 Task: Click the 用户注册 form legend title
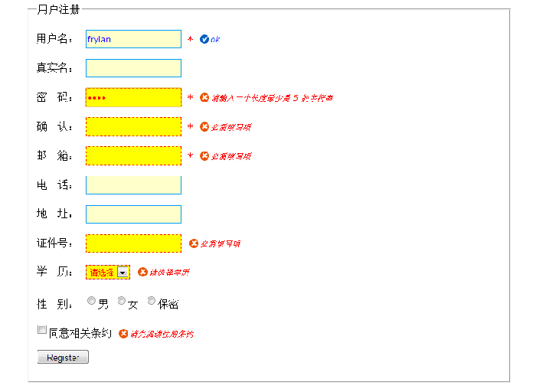(58, 9)
